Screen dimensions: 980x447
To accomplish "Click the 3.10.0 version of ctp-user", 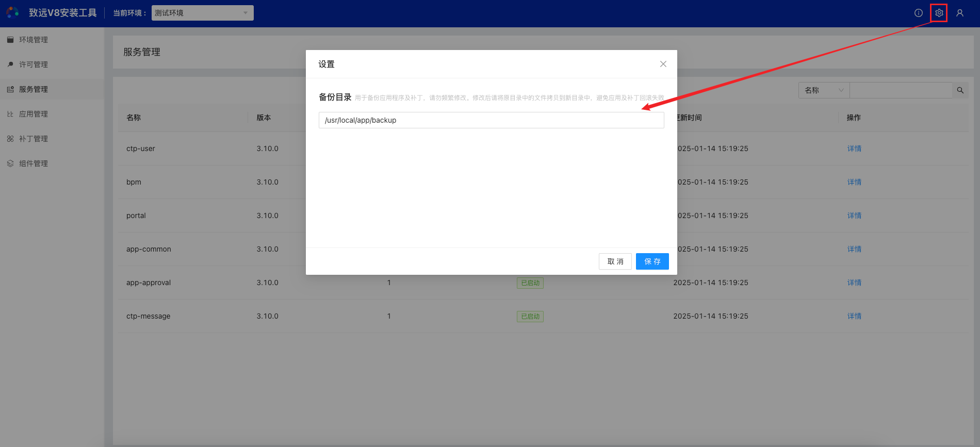I will [x=268, y=148].
